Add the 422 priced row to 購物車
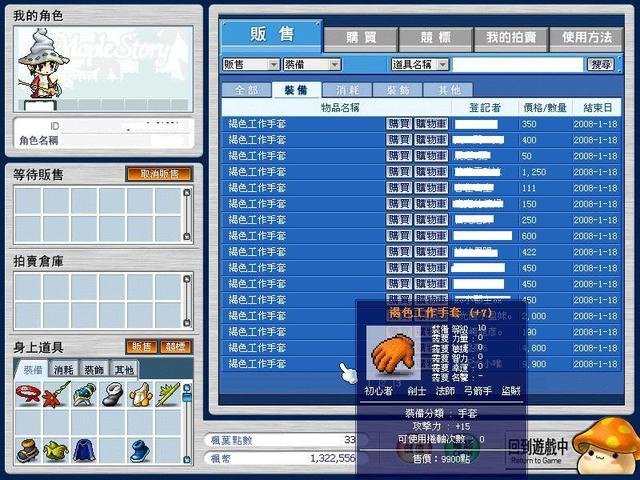640x480 pixels. pyautogui.click(x=431, y=252)
